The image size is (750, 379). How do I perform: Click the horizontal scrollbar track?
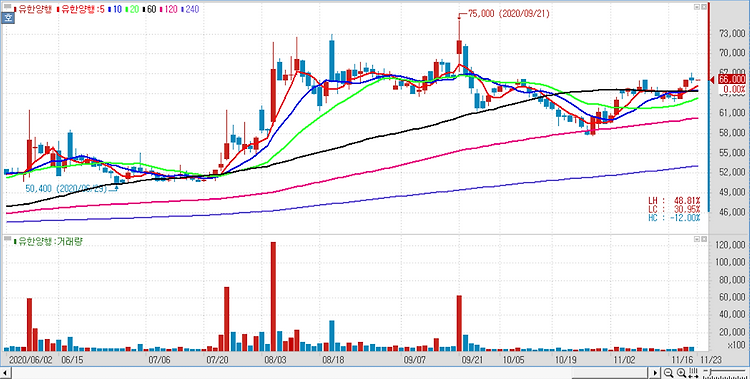tap(330, 372)
